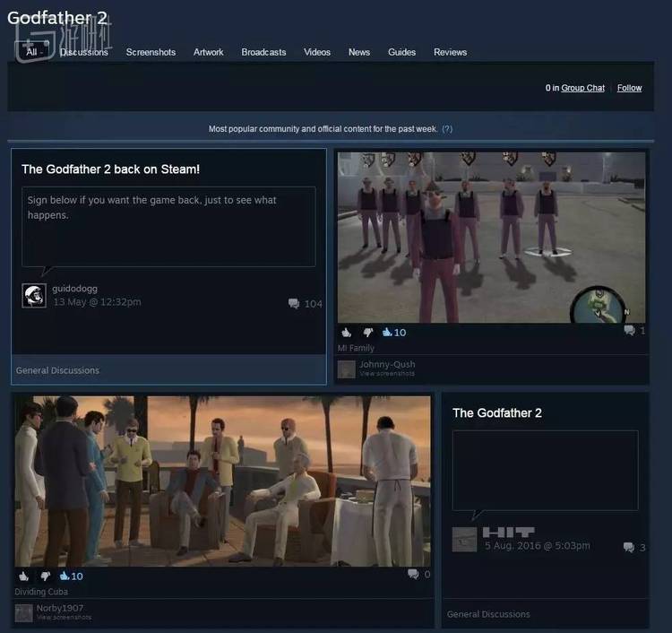Select the Reviews tab
The image size is (672, 633).
(450, 52)
